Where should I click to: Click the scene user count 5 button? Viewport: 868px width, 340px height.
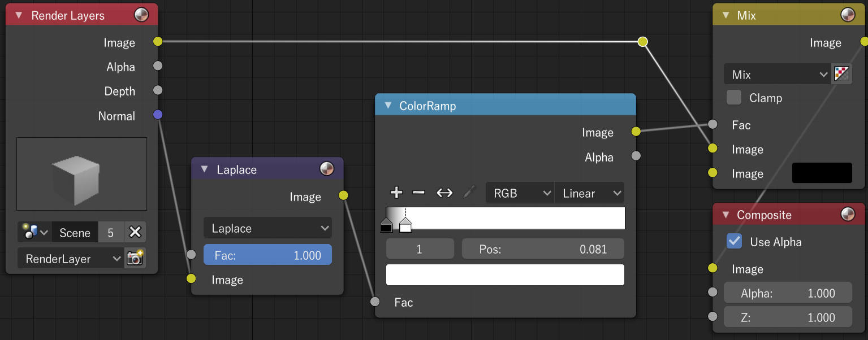pos(111,232)
